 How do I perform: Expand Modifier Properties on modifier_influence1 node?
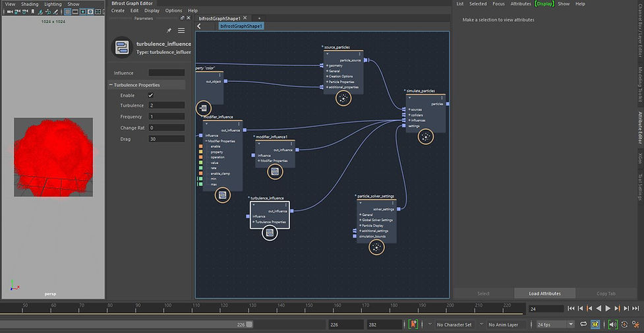259,161
